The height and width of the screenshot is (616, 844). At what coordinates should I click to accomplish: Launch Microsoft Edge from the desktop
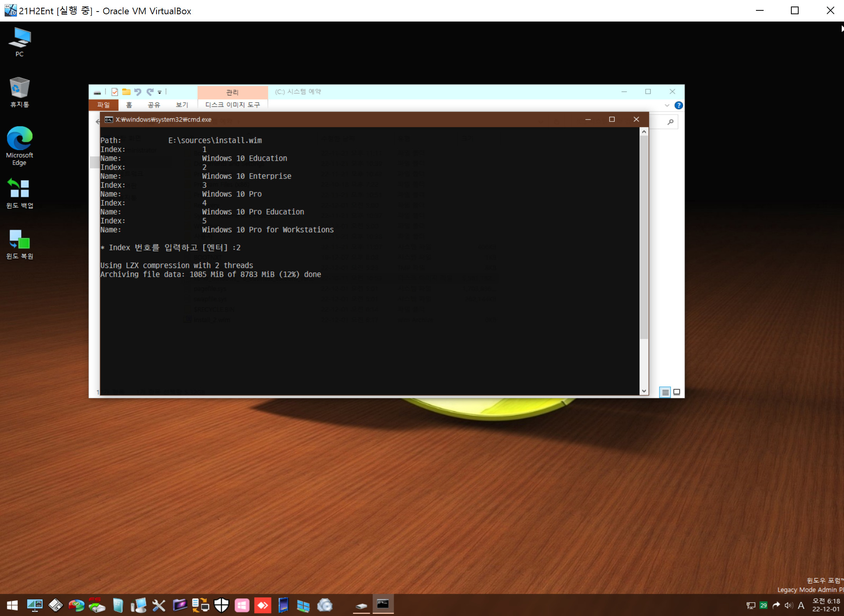(x=19, y=146)
